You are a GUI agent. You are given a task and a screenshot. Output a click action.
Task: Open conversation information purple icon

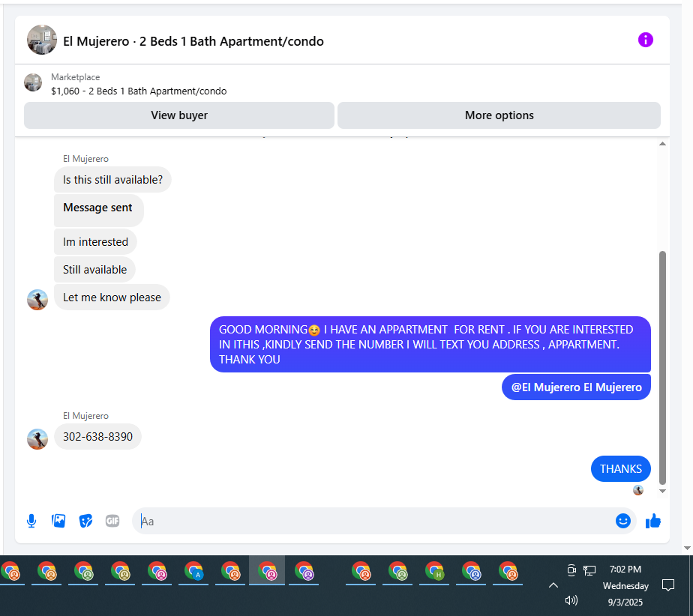pos(645,40)
